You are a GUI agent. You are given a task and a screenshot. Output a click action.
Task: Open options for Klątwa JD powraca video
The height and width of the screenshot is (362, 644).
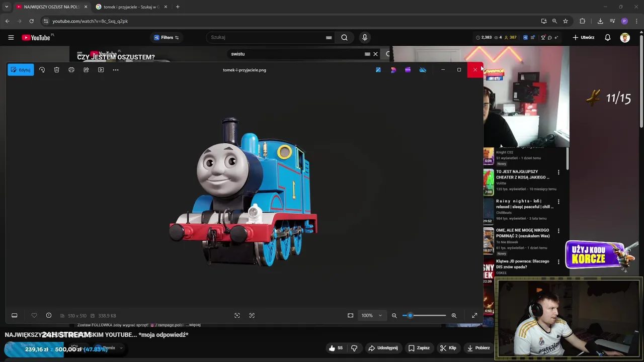point(558,262)
